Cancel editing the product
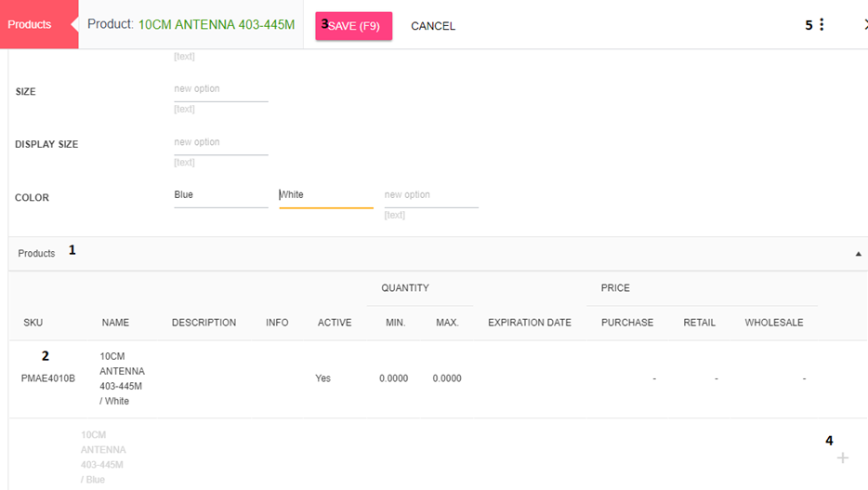Screen dimensions: 868x490 click(x=433, y=26)
